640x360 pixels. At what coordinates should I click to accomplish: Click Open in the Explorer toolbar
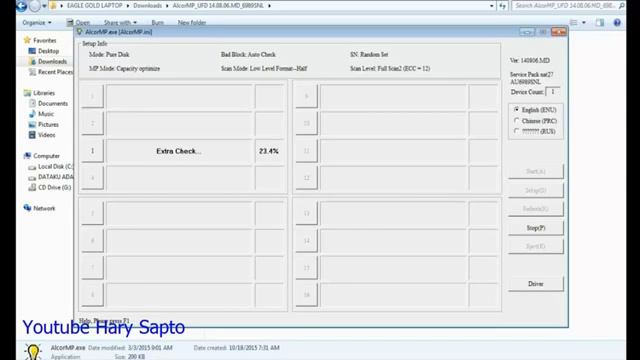pyautogui.click(x=78, y=22)
